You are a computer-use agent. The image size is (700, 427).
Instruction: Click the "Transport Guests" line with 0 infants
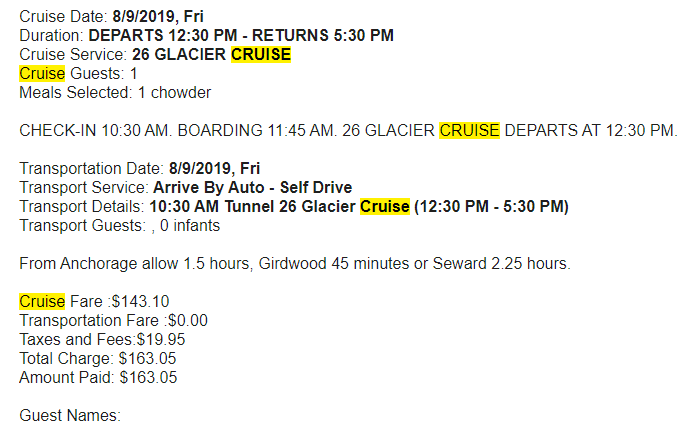point(119,226)
